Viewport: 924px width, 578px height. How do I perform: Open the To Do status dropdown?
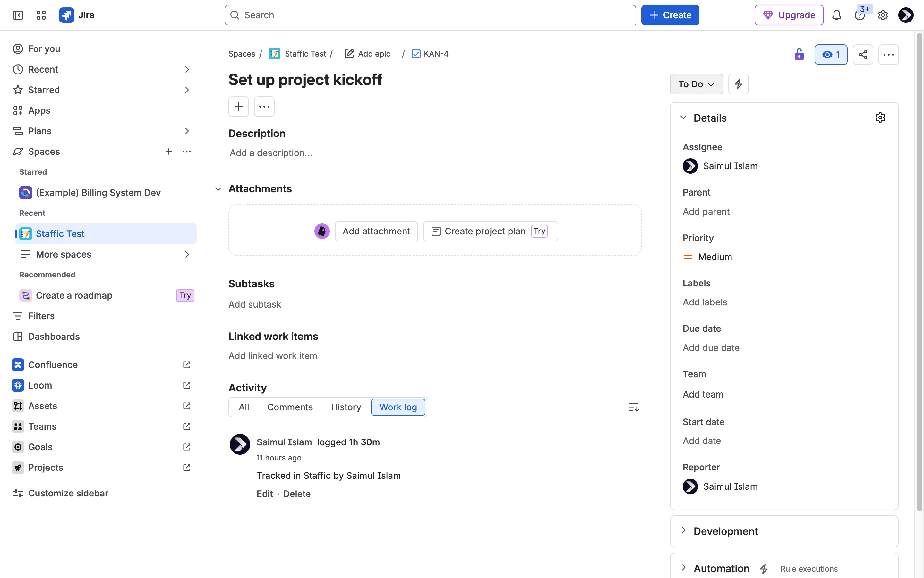coord(696,84)
